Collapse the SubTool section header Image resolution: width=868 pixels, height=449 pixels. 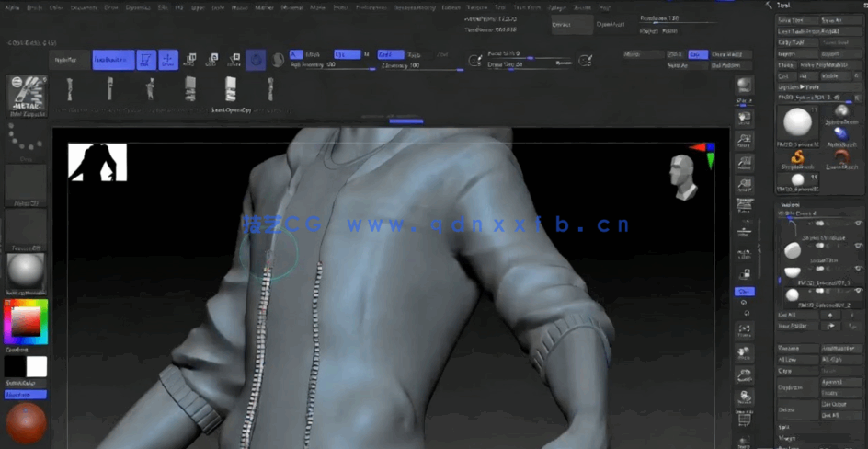pos(789,205)
